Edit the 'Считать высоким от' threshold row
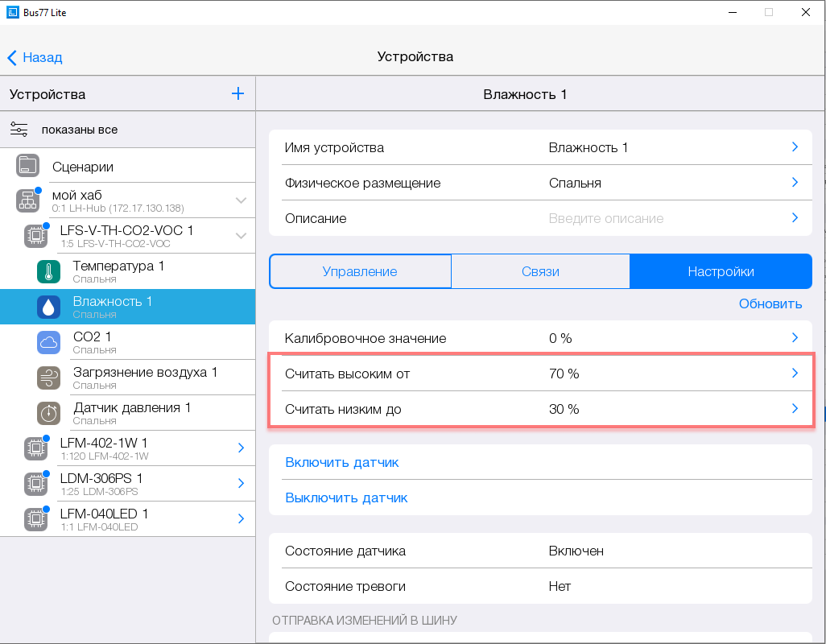This screenshot has width=826, height=644. [539, 374]
